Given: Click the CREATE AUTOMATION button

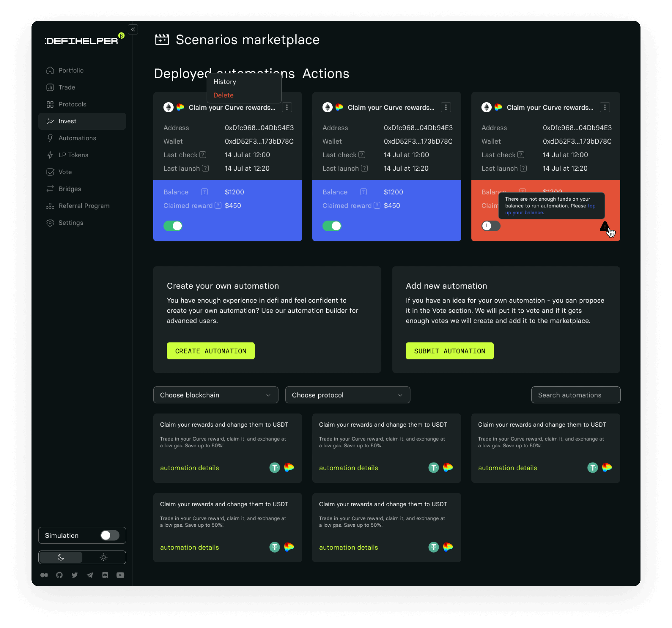Looking at the screenshot, I should point(211,351).
